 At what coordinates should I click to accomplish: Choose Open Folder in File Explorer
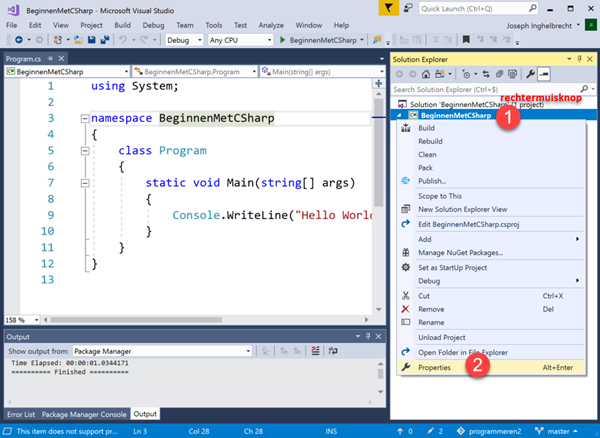491,352
